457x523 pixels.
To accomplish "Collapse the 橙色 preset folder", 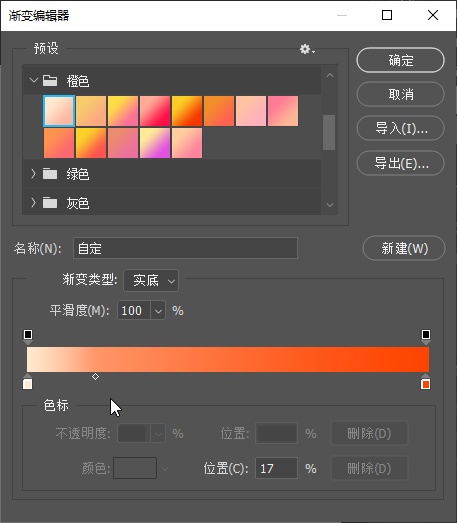I will point(33,80).
